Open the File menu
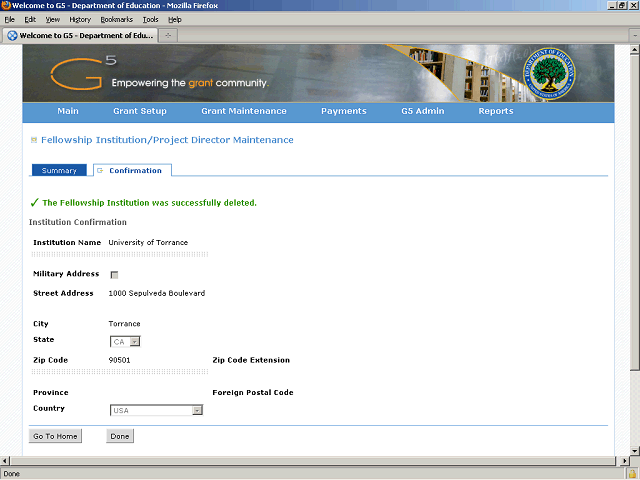 coord(9,20)
